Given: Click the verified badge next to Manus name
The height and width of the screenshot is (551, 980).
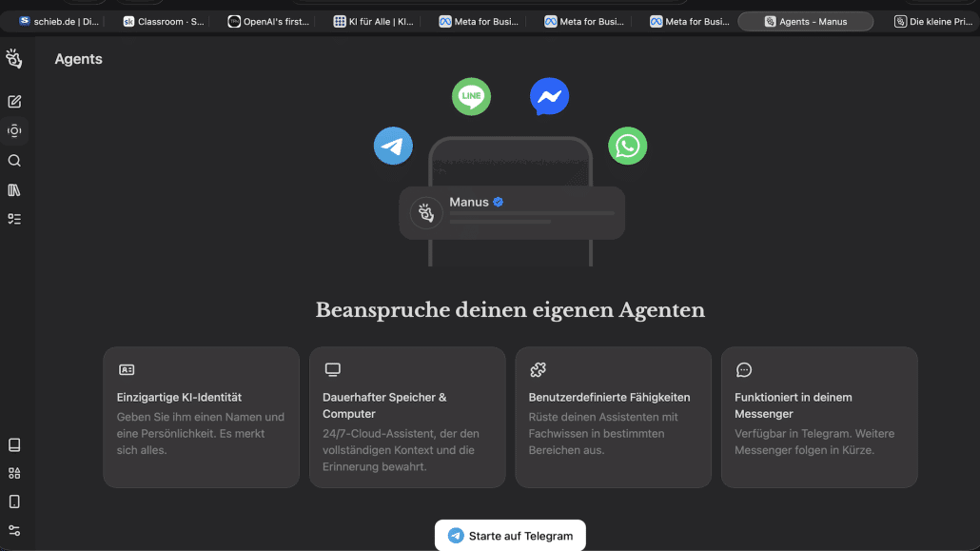Looking at the screenshot, I should click(497, 202).
